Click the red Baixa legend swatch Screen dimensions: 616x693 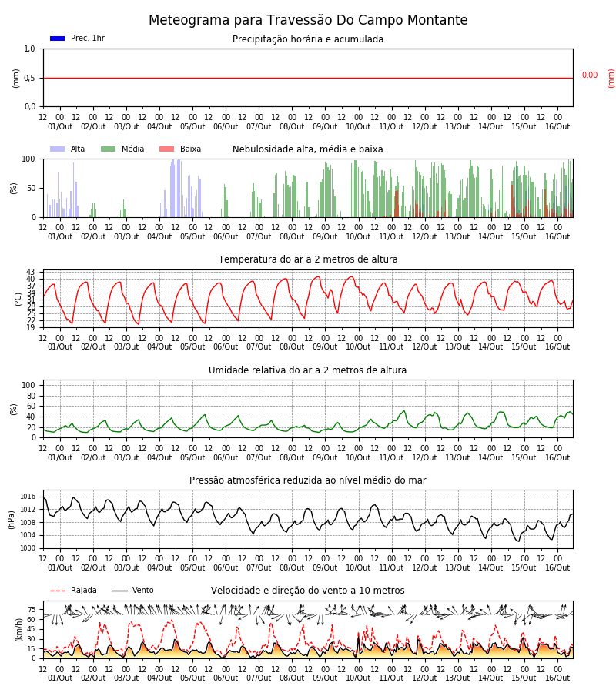pyautogui.click(x=166, y=149)
